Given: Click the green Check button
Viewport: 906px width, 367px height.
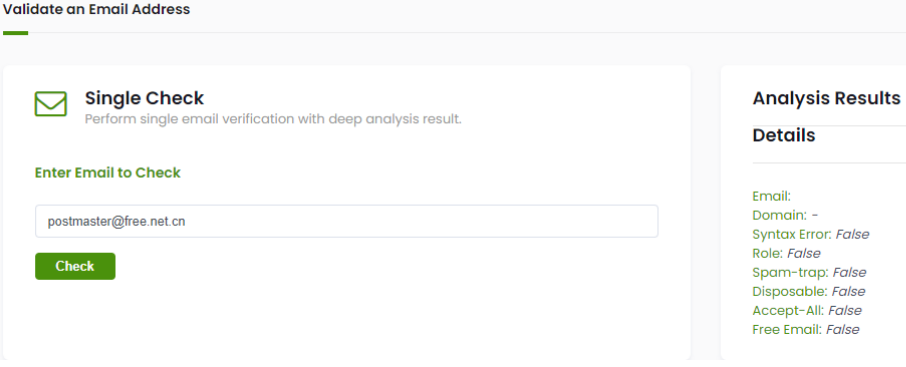Looking at the screenshot, I should click(x=75, y=266).
